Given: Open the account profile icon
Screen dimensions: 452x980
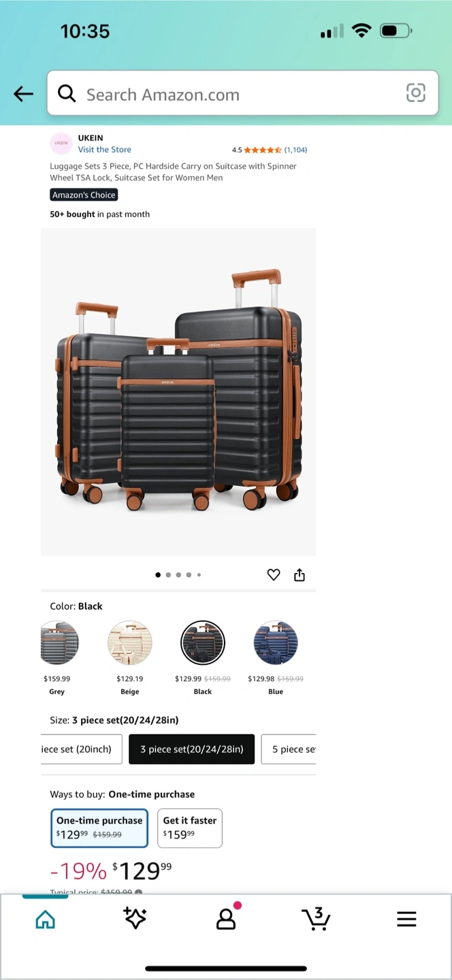Looking at the screenshot, I should tap(227, 917).
